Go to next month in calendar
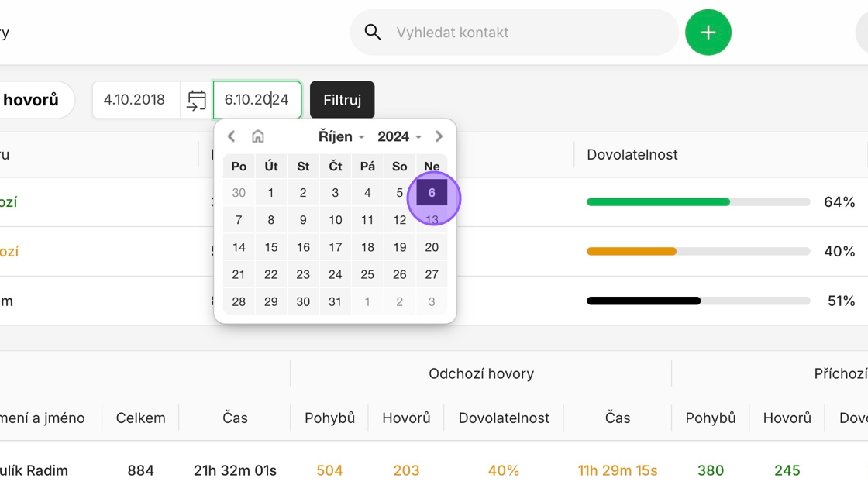 pos(439,136)
